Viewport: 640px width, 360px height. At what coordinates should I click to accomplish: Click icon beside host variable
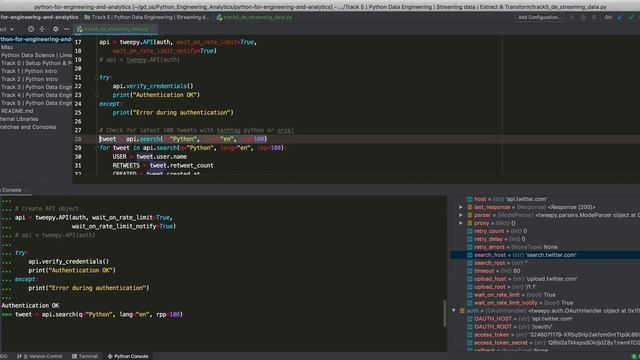pyautogui.click(x=469, y=199)
